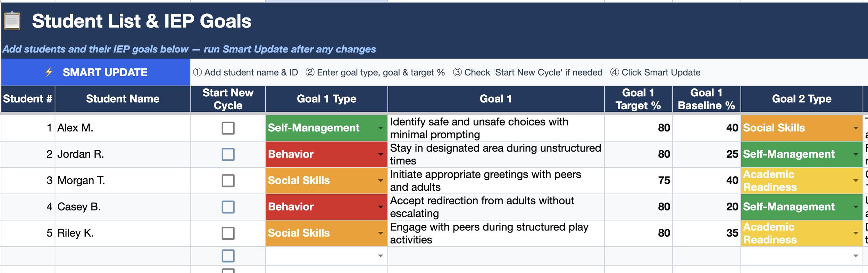Open Morgan T.'s Social Skills Goal 1 dropdown arrow
The height and width of the screenshot is (273, 868).
tap(381, 181)
